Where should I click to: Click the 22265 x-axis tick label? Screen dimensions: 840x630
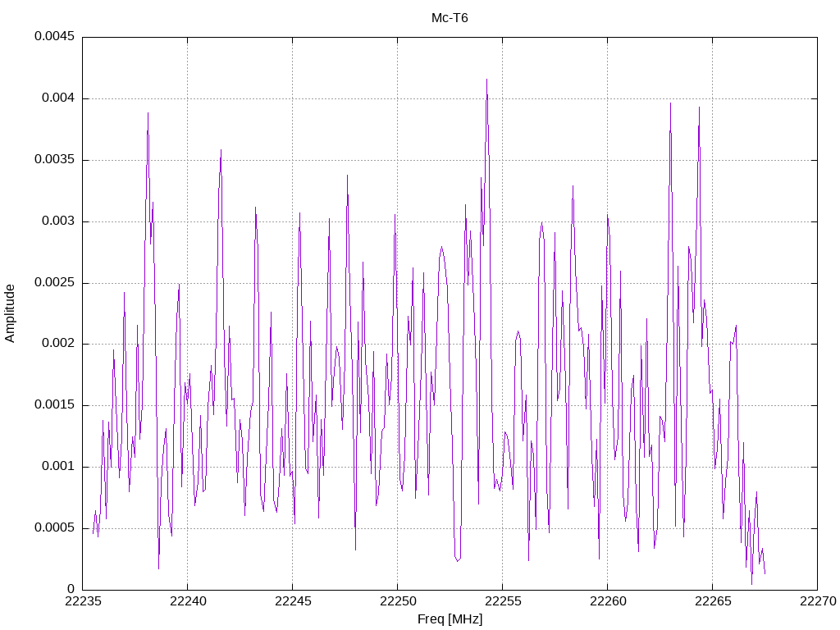[x=713, y=601]
